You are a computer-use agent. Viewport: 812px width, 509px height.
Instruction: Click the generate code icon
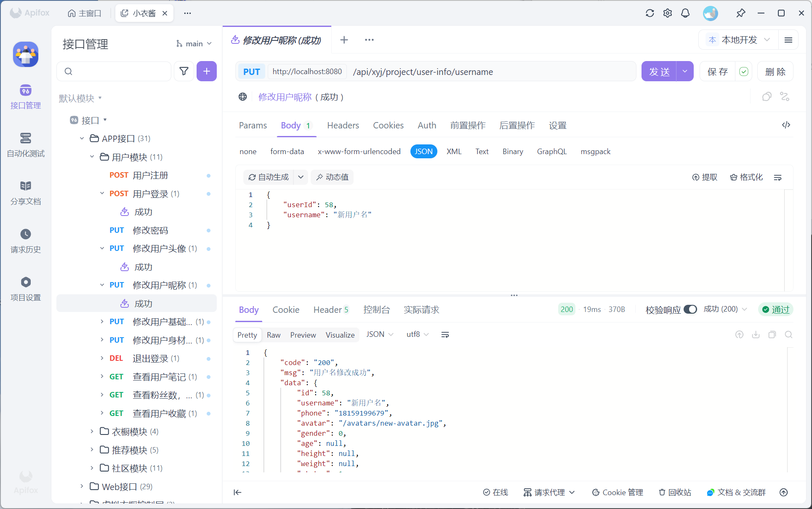786,125
